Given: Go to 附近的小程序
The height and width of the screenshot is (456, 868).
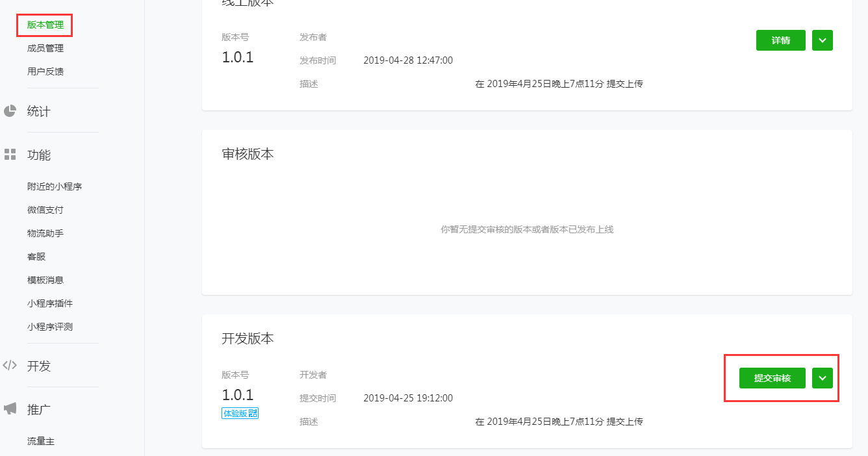Looking at the screenshot, I should click(x=55, y=186).
